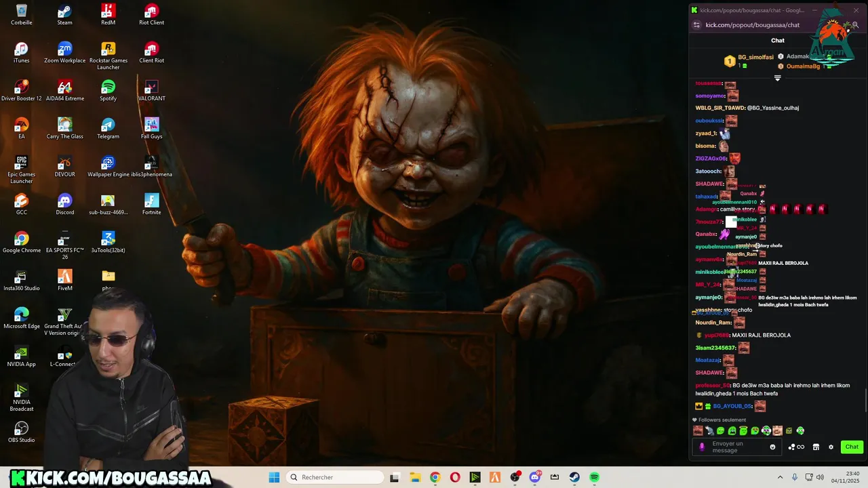Expand the gift leaderboard chevron
868x488 pixels.
point(778,78)
